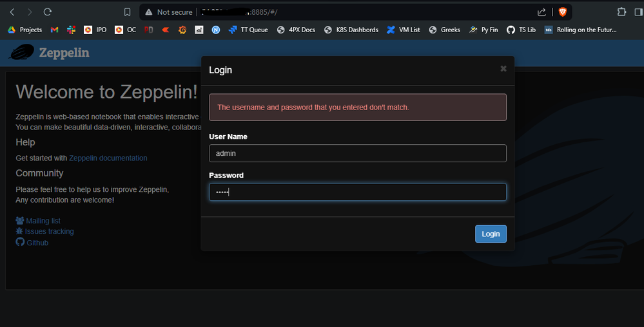This screenshot has height=327, width=644.
Task: Click the Zeppelin airship logo
Action: coord(21,53)
